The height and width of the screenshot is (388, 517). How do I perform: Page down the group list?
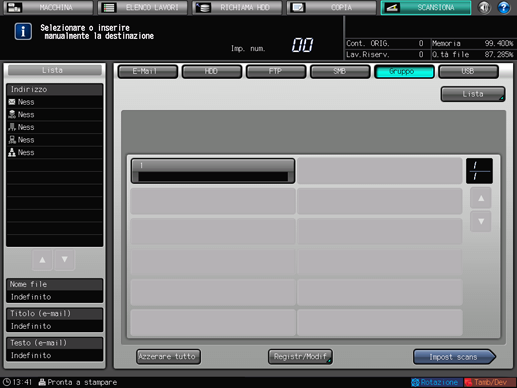[481, 221]
